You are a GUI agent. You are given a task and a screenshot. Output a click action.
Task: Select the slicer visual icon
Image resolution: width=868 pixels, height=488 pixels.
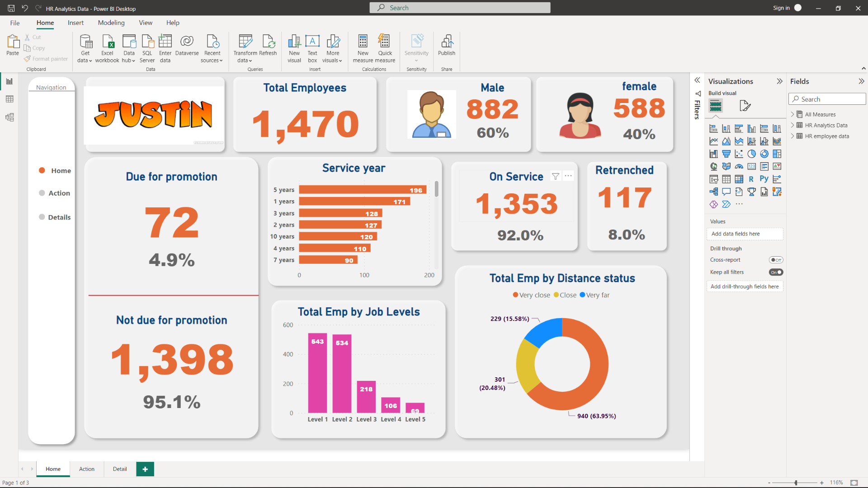(714, 179)
